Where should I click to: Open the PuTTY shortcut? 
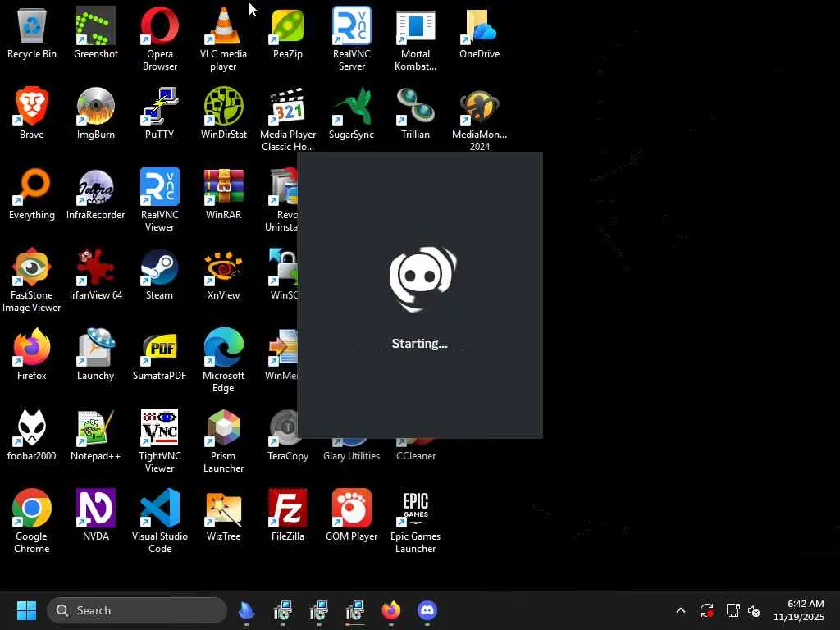click(160, 113)
